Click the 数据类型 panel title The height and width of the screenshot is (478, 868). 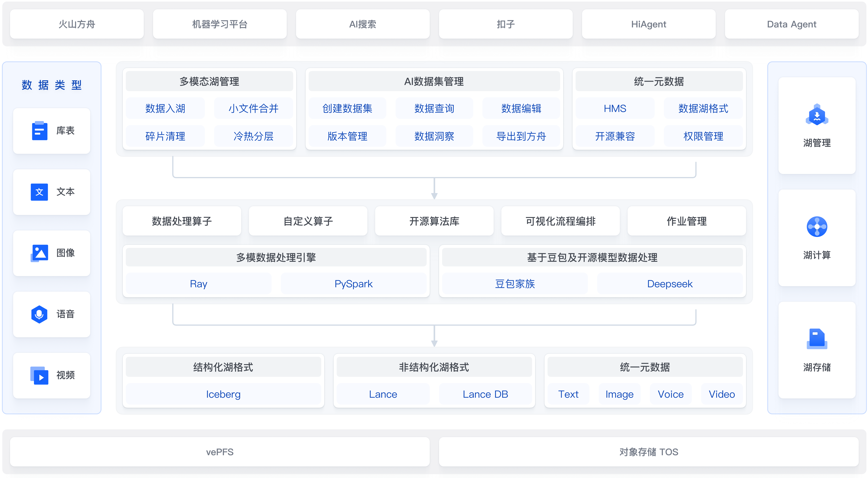click(52, 85)
